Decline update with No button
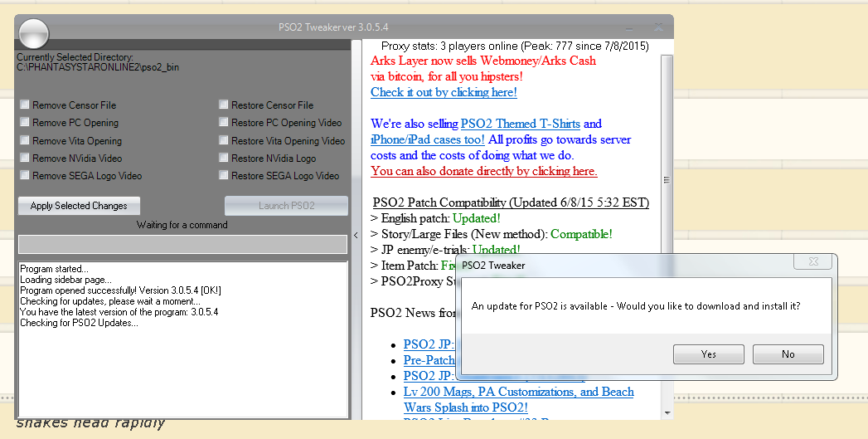Screen dimensions: 868x439 pyautogui.click(x=788, y=354)
